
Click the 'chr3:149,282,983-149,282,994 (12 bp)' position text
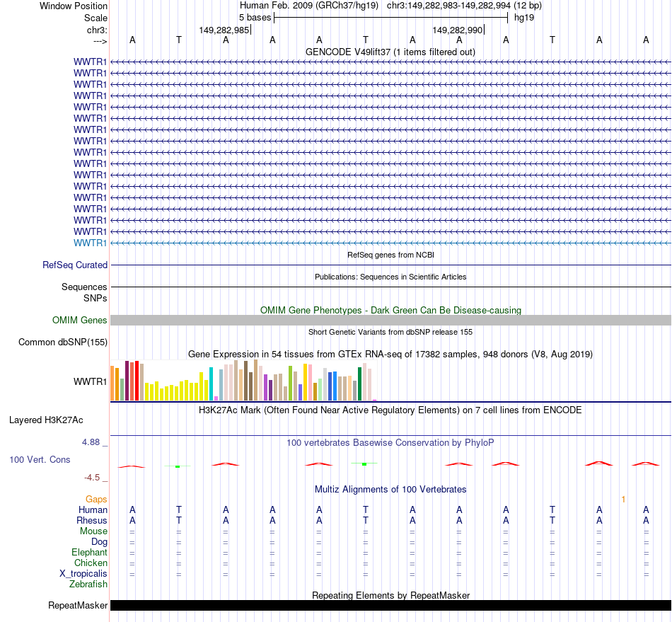tap(464, 6)
